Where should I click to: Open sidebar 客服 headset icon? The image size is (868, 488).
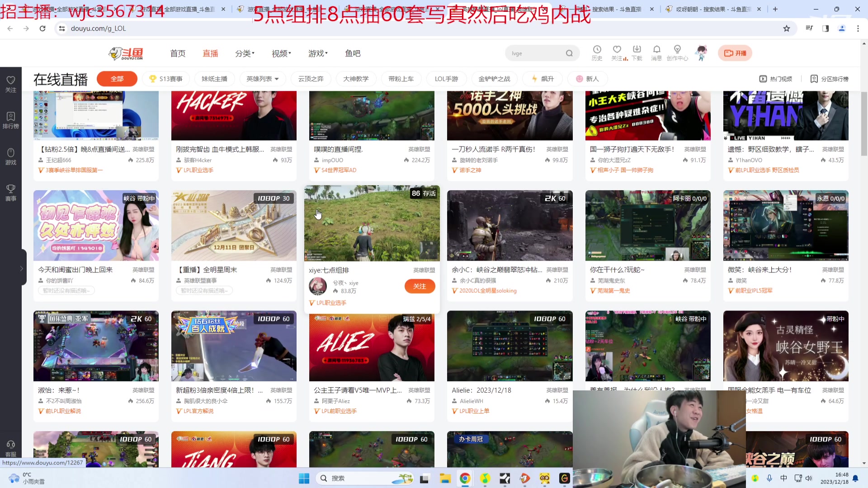coord(11,448)
